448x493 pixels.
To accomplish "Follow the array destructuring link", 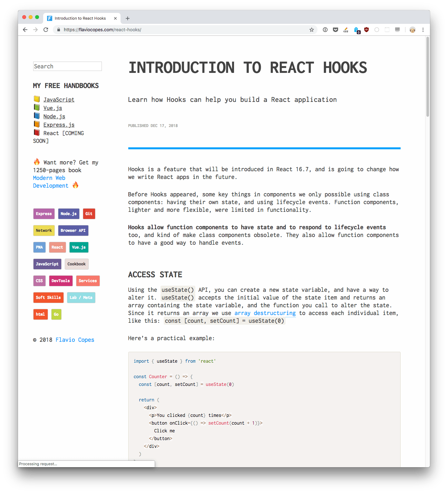I will [265, 313].
